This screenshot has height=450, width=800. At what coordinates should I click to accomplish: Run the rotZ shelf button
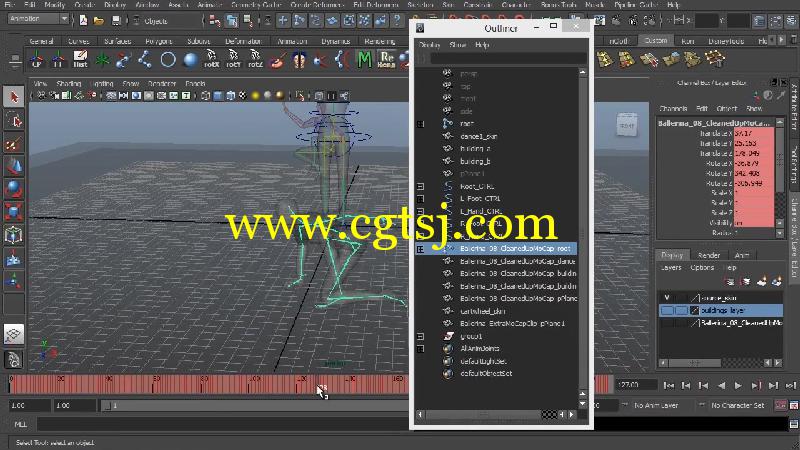(255, 60)
